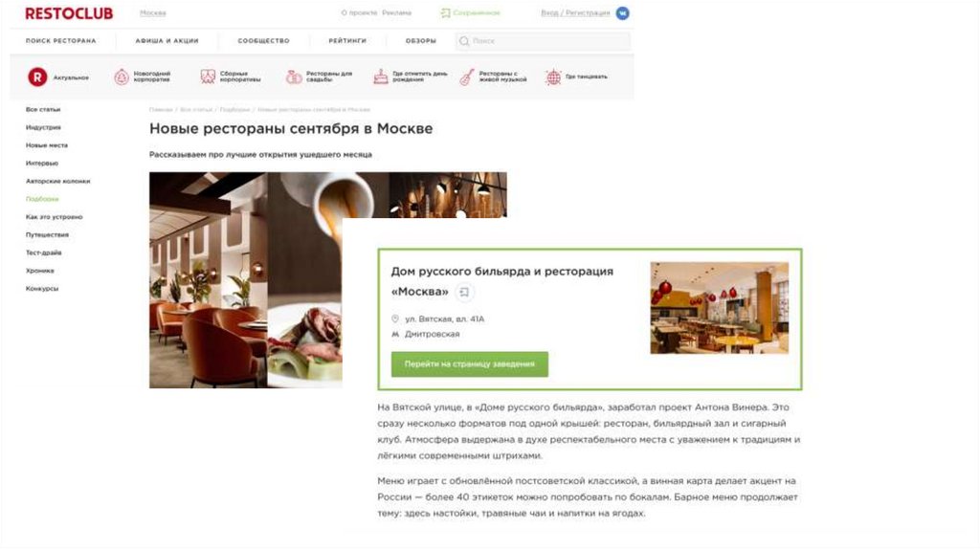The width and height of the screenshot is (980, 549).
Task: Click the VK login icon
Action: pyautogui.click(x=622, y=13)
